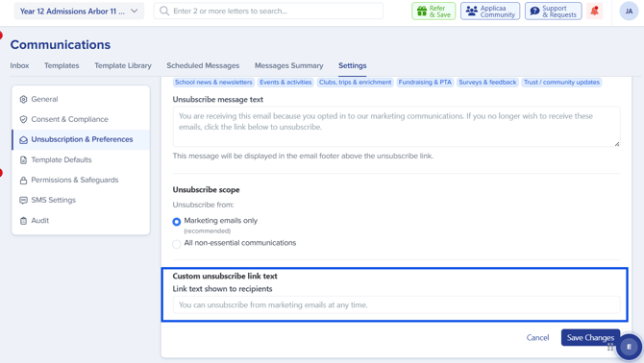
Task: Click the Fundraising & PTA tag
Action: click(x=425, y=83)
